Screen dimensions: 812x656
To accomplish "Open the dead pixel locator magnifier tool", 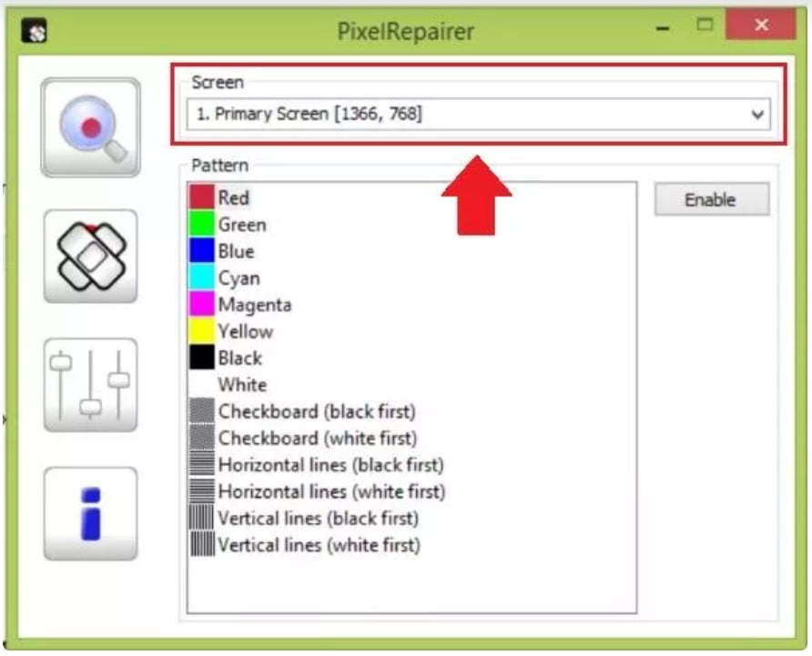I will click(x=91, y=127).
